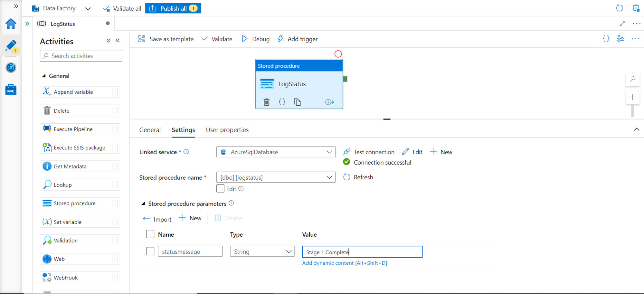The image size is (644, 294).
Task: Select the statusmessage parameter row checkbox
Action: 150,251
